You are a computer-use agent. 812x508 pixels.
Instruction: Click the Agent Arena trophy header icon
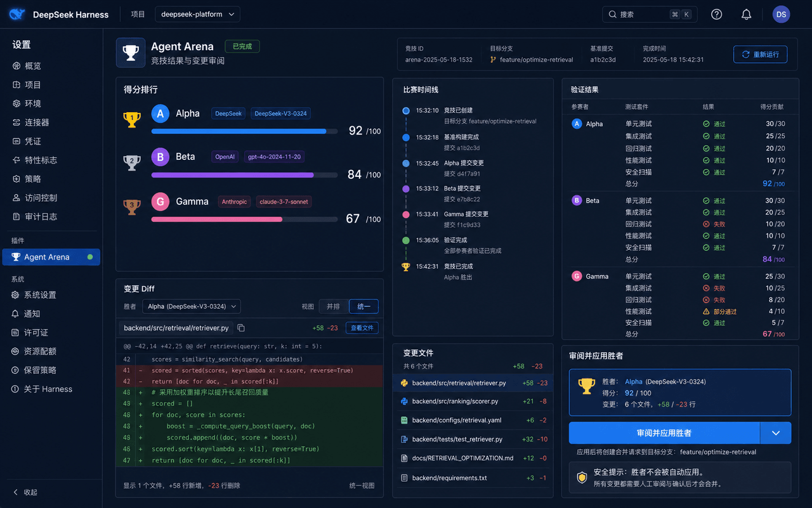pos(131,53)
